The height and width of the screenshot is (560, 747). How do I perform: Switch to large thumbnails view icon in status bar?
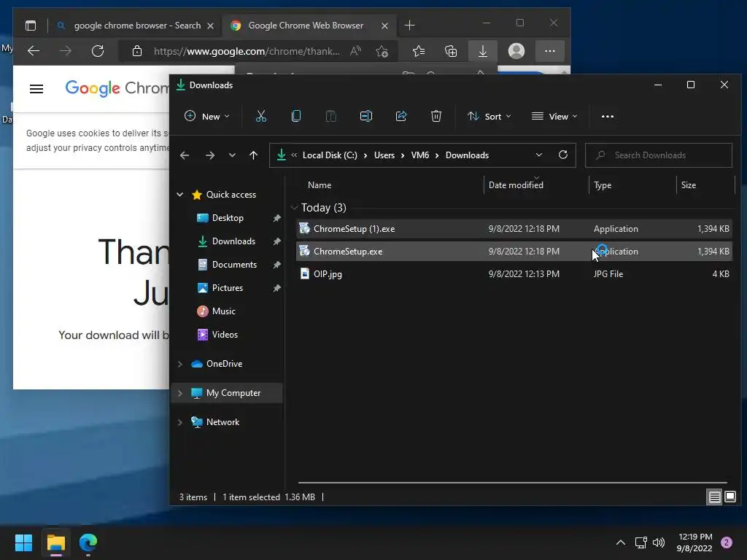coord(730,497)
